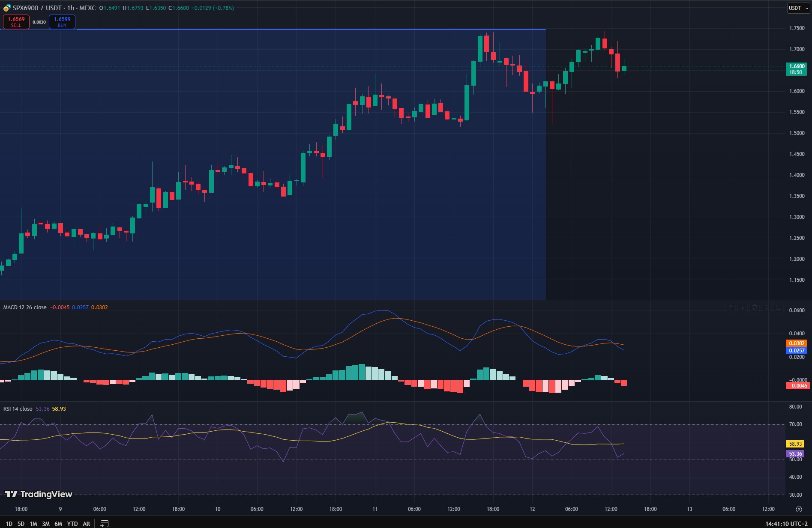Click the high price H1.6793

[x=133, y=8]
